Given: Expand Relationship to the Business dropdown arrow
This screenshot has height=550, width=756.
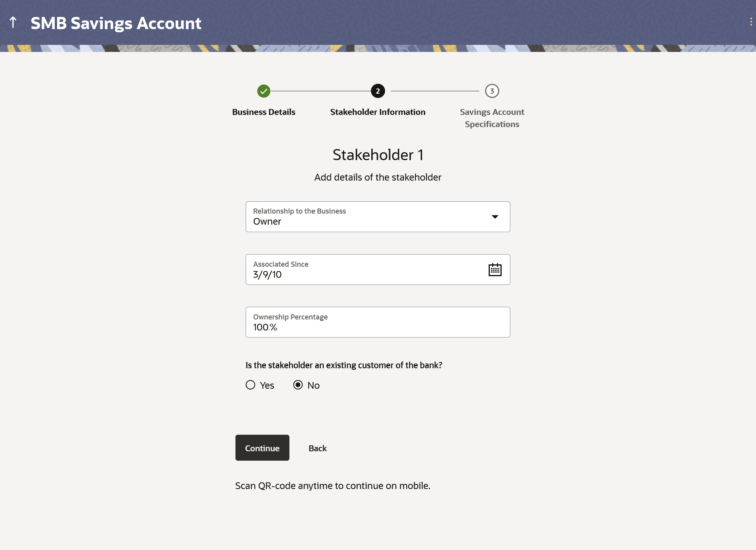Looking at the screenshot, I should pyautogui.click(x=495, y=217).
